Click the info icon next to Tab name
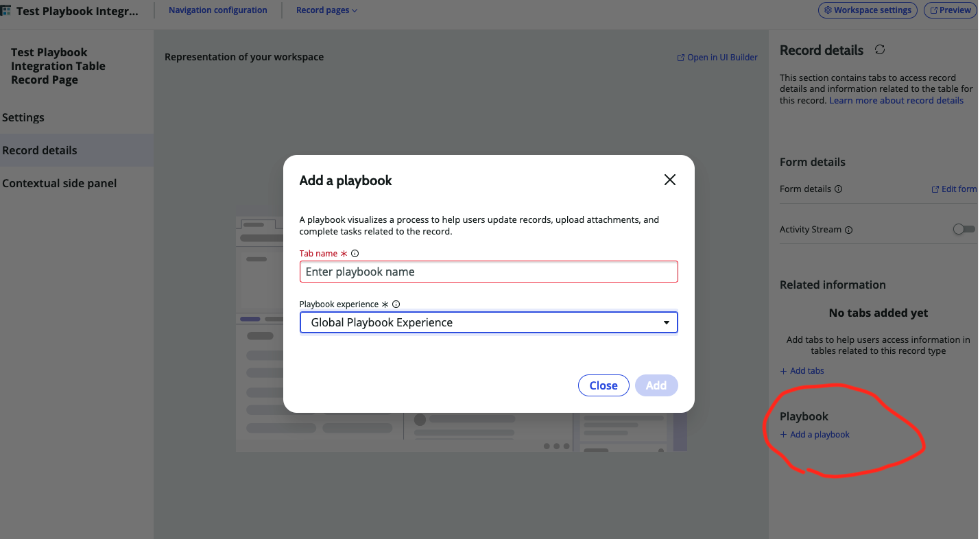The width and height of the screenshot is (980, 539). (x=355, y=253)
